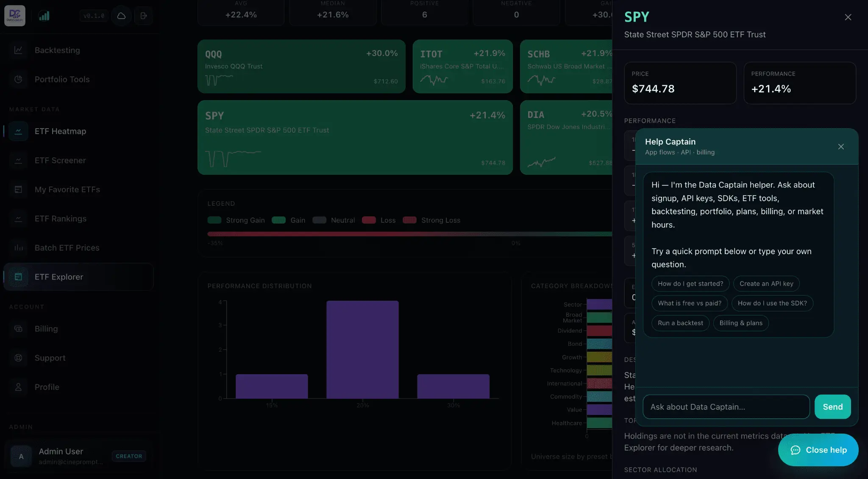
Task: Click the Send button in help chat
Action: [x=832, y=407]
